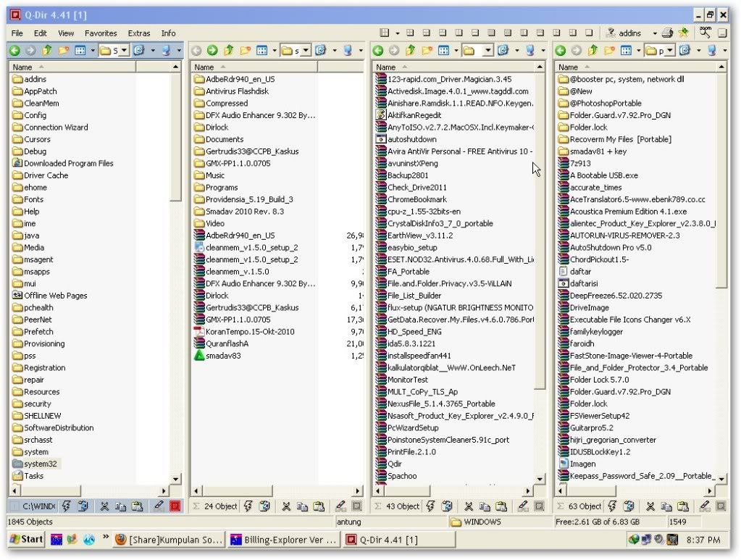The height and width of the screenshot is (560, 741).
Task: Click red square icon in first pane status bar
Action: coord(175,506)
